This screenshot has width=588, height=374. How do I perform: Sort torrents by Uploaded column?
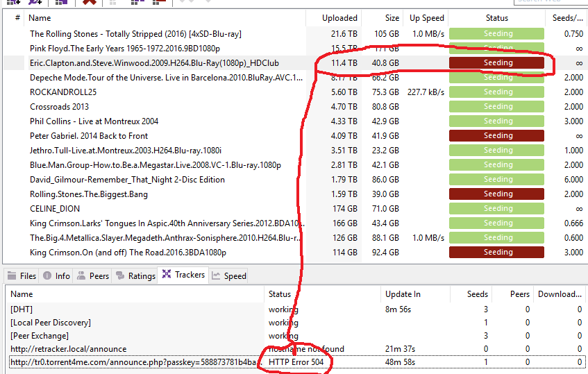coord(333,18)
